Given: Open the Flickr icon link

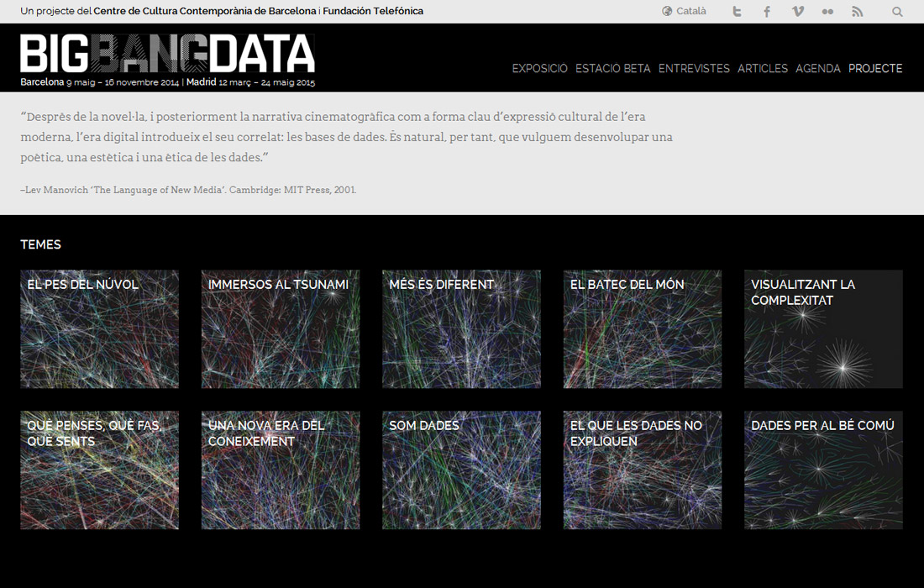Looking at the screenshot, I should [827, 12].
